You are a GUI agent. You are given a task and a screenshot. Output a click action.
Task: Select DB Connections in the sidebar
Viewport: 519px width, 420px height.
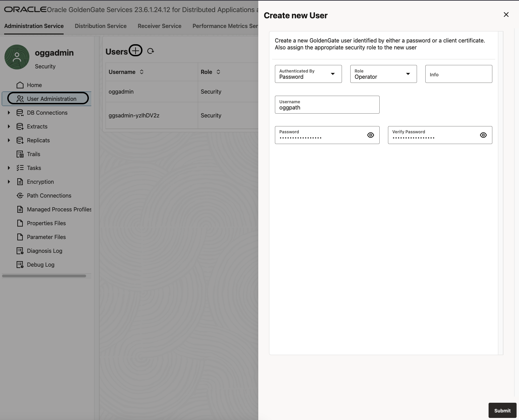(47, 113)
